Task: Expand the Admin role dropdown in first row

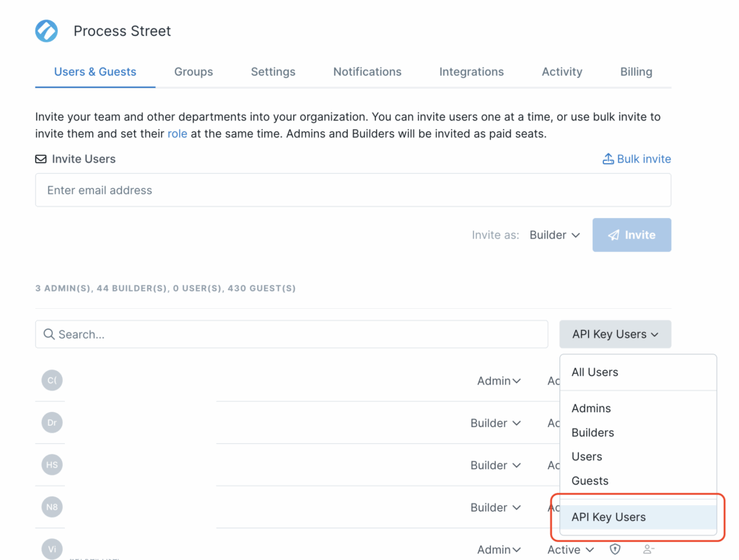Action: pyautogui.click(x=499, y=381)
